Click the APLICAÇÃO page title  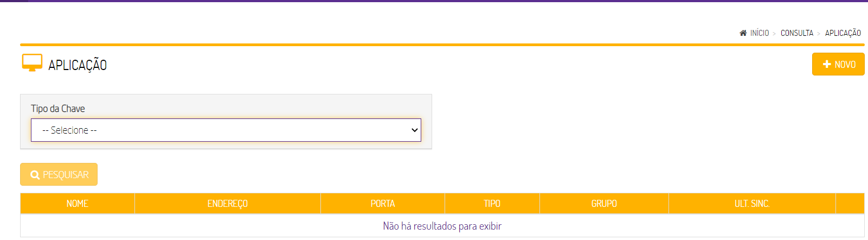(x=78, y=65)
